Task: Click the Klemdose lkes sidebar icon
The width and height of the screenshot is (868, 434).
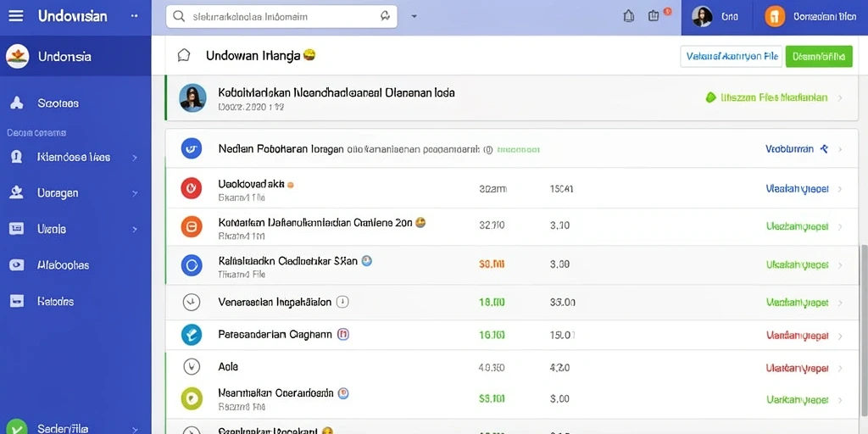Action: click(x=17, y=157)
